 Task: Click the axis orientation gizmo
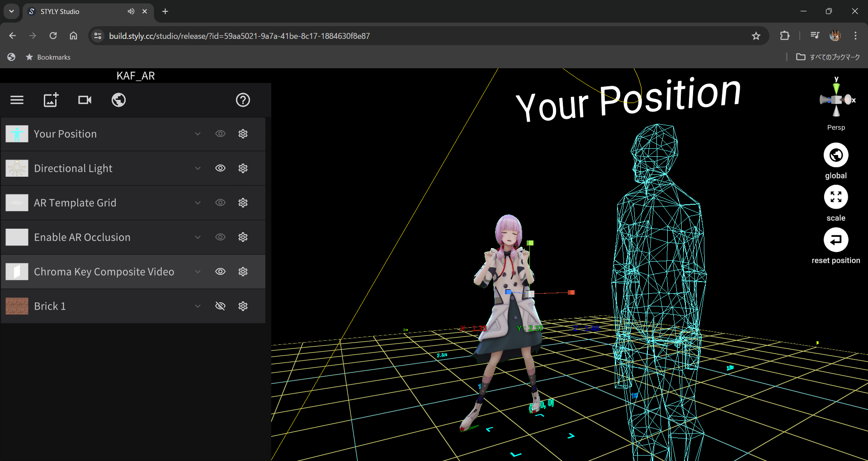[836, 99]
